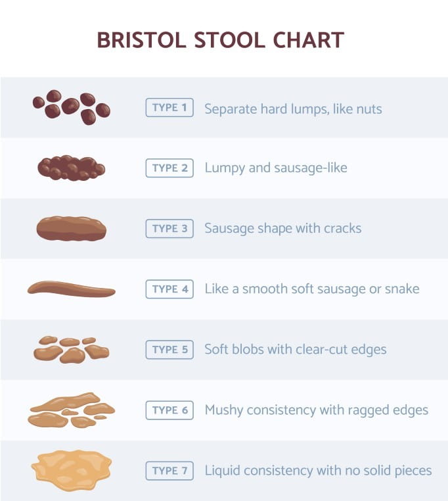
Task: Click the Type 1 separate hard lumps illustration
Action: [x=71, y=107]
